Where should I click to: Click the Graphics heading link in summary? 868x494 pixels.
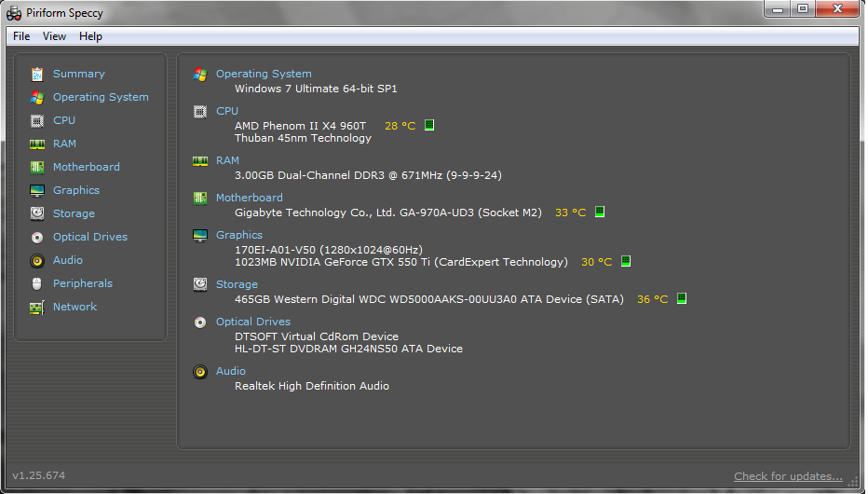pyautogui.click(x=239, y=235)
